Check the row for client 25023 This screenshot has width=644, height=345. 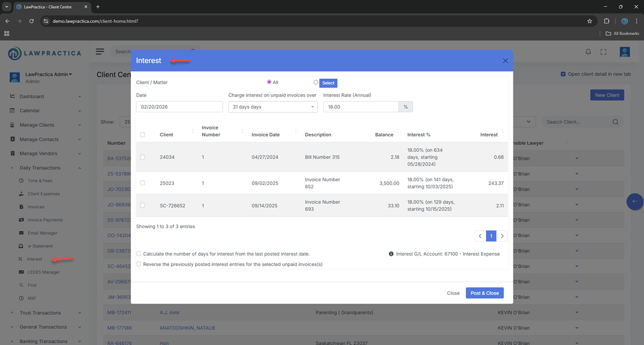[x=143, y=183]
